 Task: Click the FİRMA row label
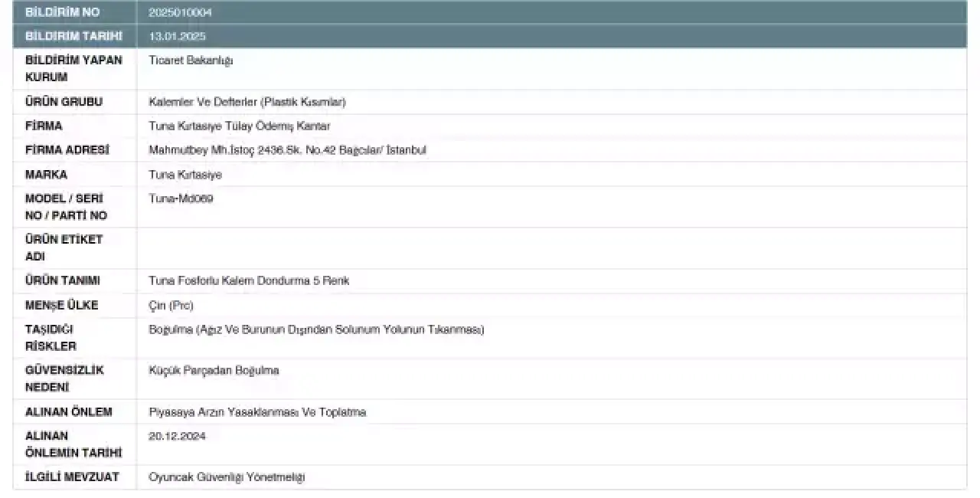(44, 126)
